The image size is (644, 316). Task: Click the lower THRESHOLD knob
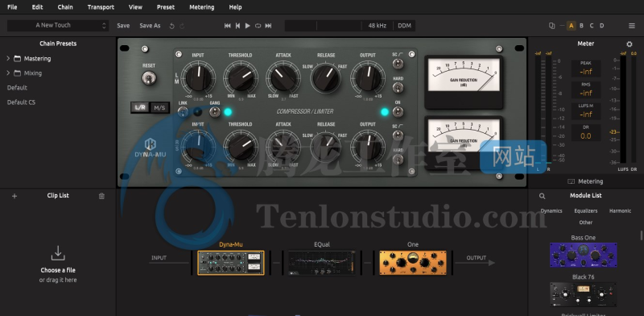(x=241, y=147)
